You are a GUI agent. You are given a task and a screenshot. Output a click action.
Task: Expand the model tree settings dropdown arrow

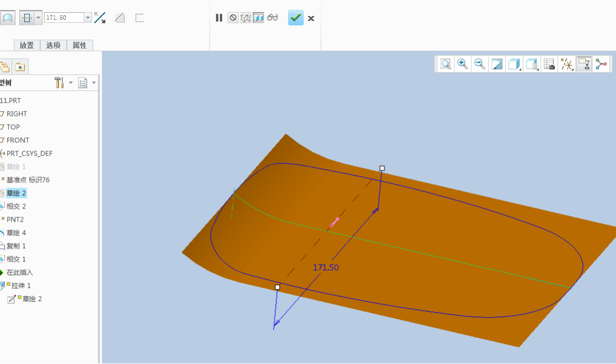pos(71,83)
